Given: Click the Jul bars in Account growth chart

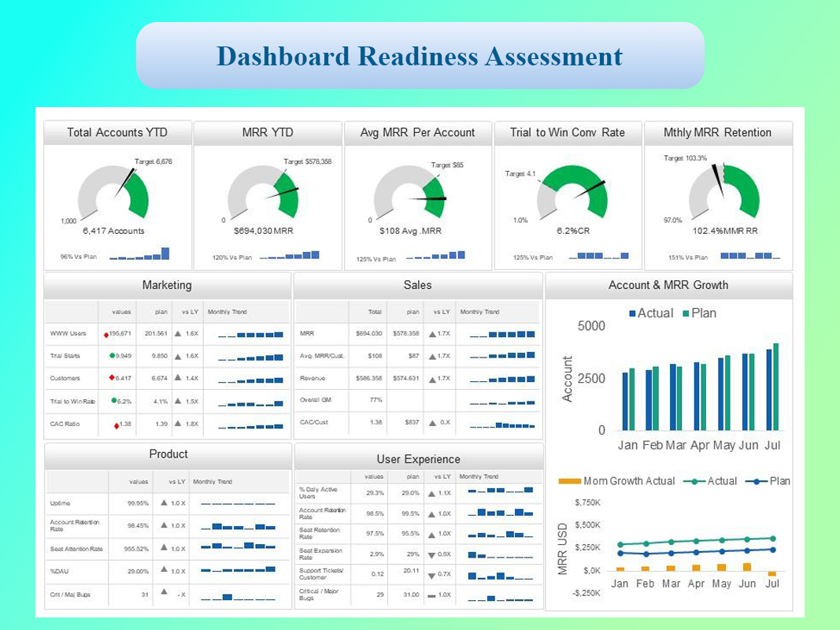Looking at the screenshot, I should tap(772, 387).
